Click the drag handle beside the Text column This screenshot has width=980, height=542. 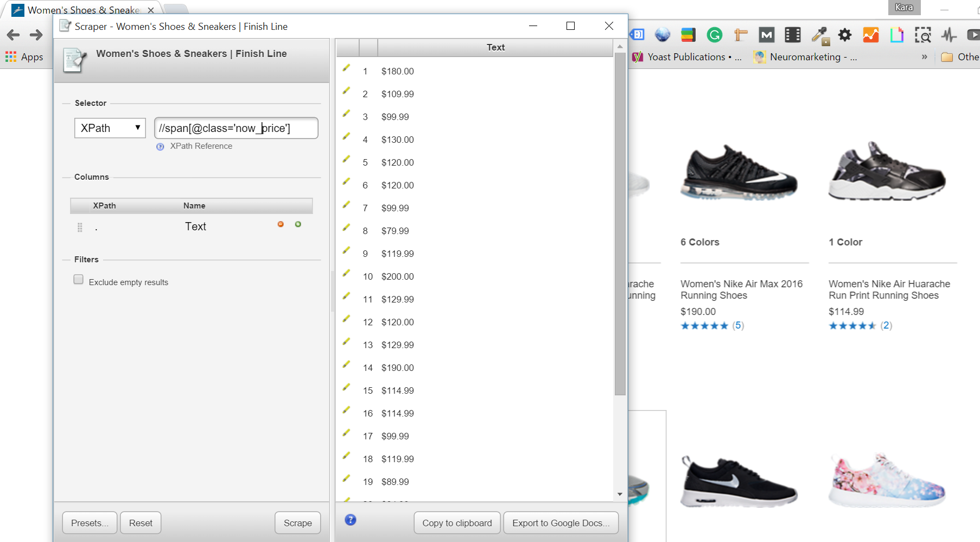click(x=80, y=228)
